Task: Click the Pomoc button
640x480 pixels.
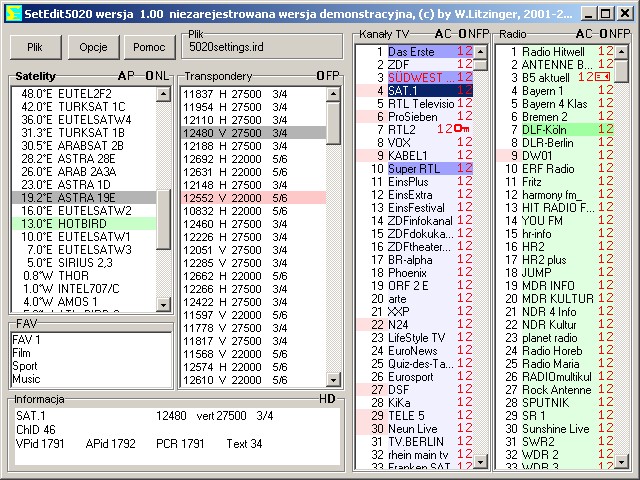Action: [149, 48]
